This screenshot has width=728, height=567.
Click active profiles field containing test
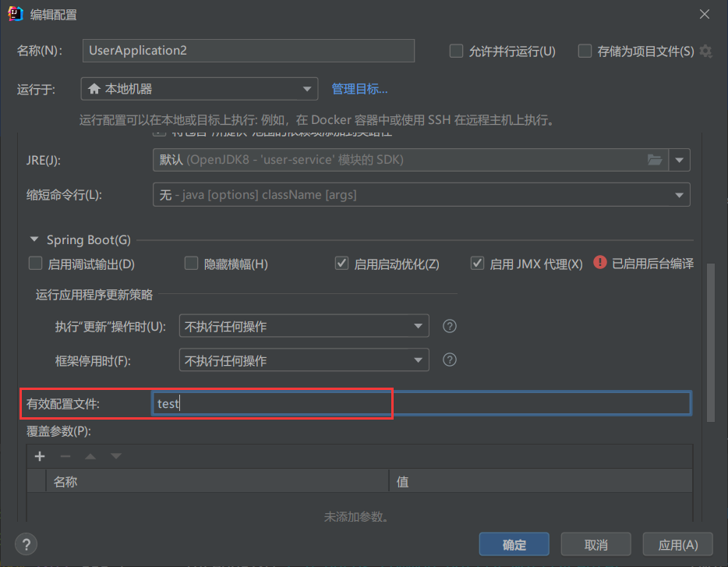click(421, 403)
